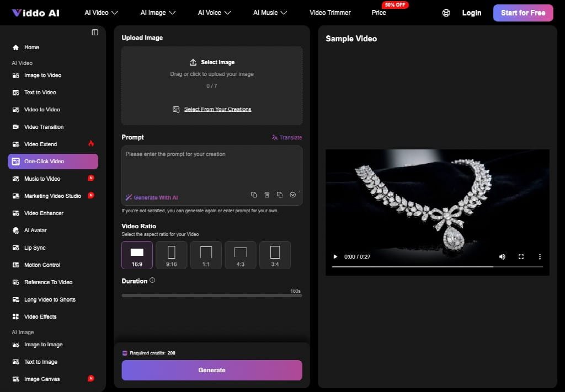Screen dimensions: 565x392
Task: Choose the 1:1 aspect ratio
Action: (206, 255)
